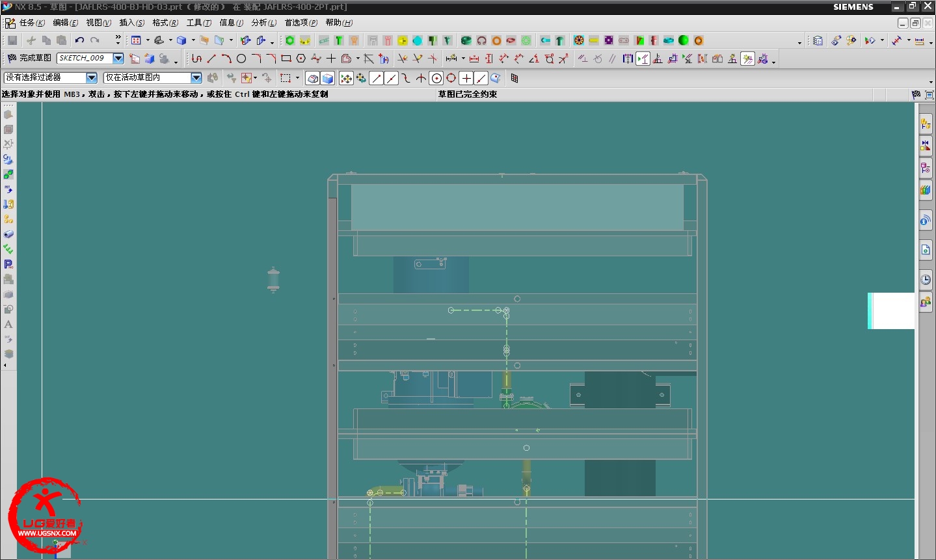Toggle Create Inferred Constraints button
Viewport: 936px width, 560px height.
pos(748,59)
